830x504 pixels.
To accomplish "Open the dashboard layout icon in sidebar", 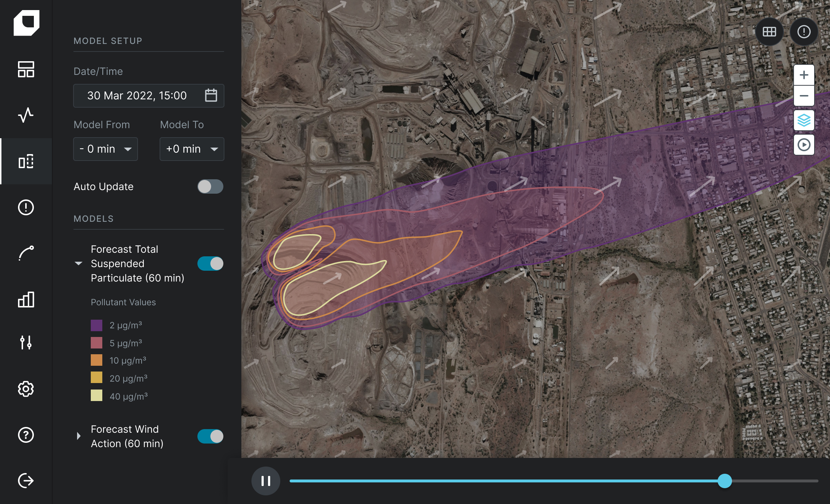I will pos(26,69).
